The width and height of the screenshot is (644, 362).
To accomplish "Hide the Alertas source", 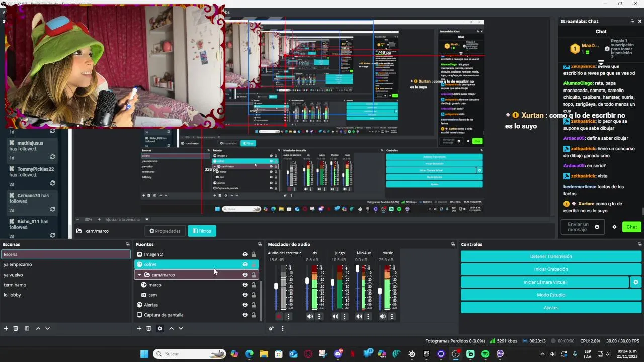I will (245, 305).
